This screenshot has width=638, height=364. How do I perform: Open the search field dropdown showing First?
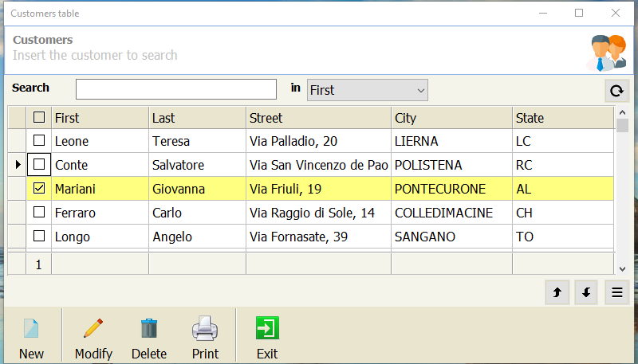(368, 90)
